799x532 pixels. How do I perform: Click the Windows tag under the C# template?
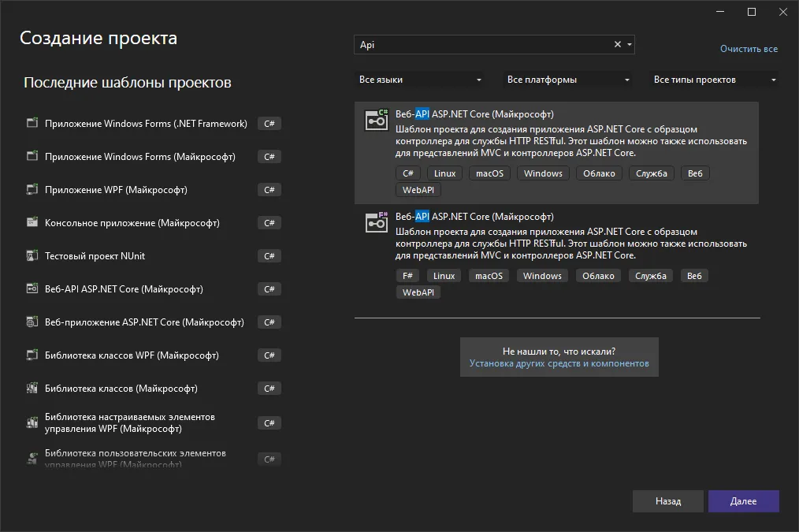click(543, 173)
